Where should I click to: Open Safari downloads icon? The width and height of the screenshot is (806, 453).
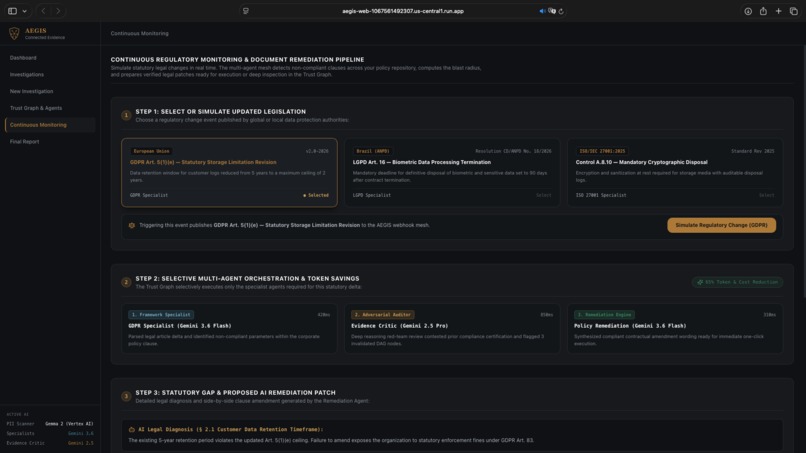748,11
